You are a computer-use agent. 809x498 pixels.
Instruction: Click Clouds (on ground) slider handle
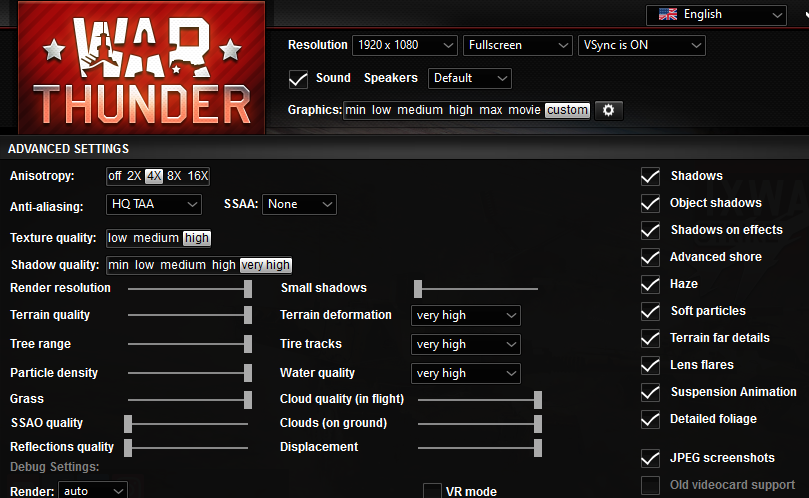(538, 424)
